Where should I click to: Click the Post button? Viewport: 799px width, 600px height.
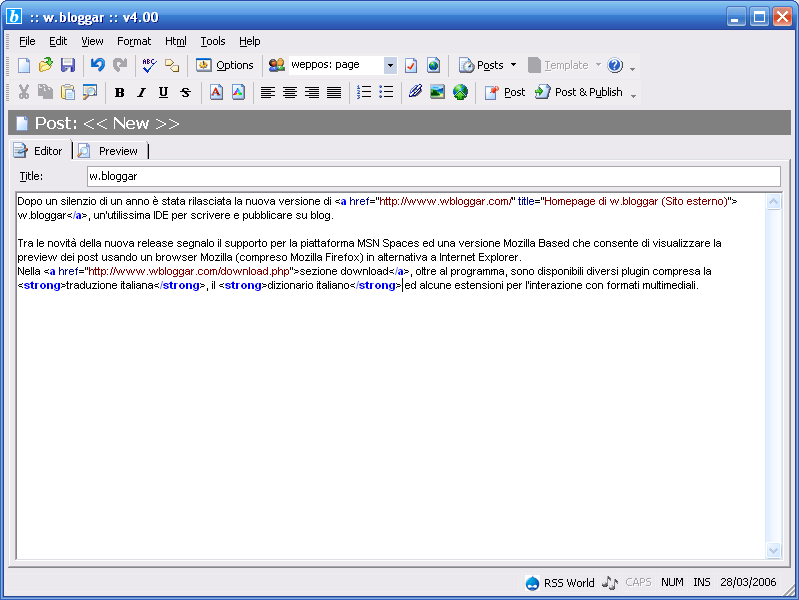coord(505,92)
